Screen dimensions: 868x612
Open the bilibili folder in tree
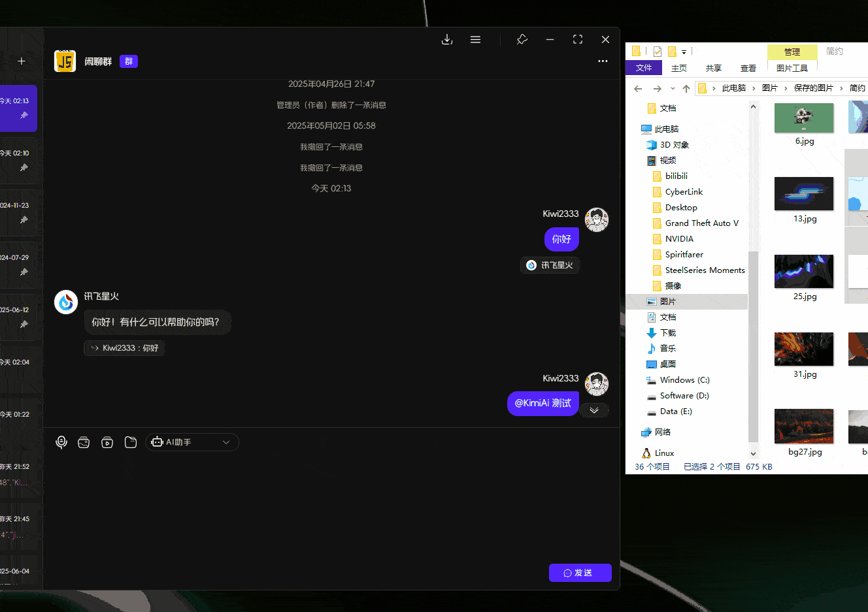click(676, 176)
